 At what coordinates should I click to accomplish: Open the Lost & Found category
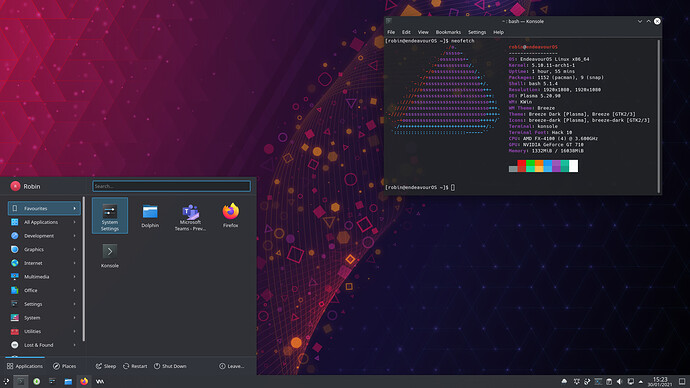coord(44,345)
